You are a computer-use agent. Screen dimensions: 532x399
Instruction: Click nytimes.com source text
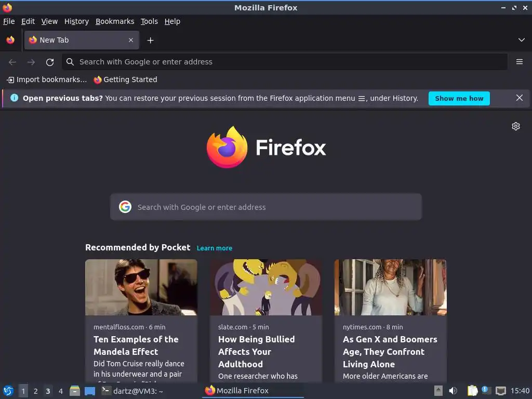(362, 327)
